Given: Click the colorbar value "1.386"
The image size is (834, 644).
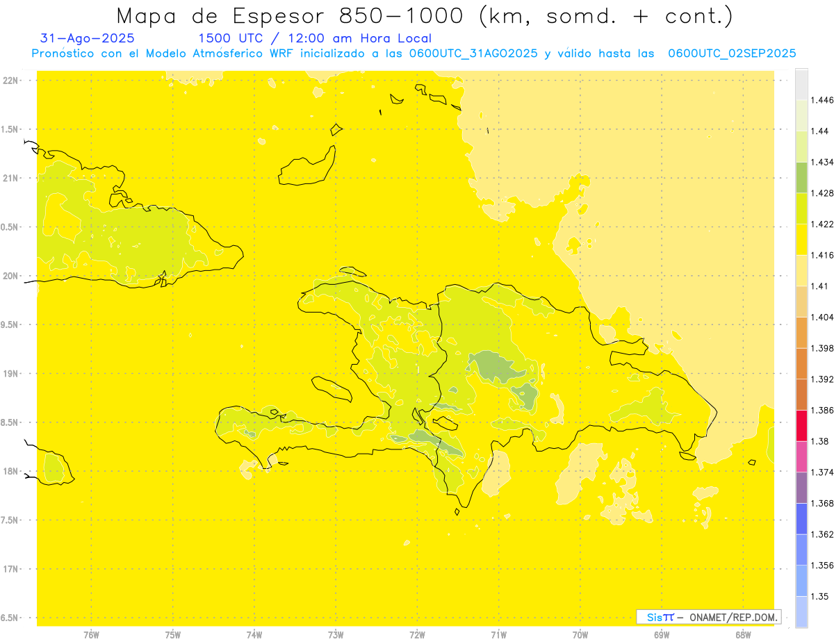Looking at the screenshot, I should click(821, 410).
